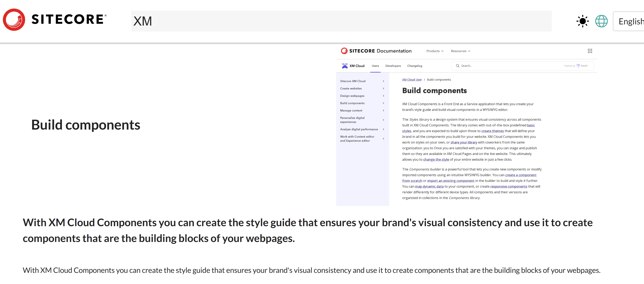The width and height of the screenshot is (644, 284).
Task: Expand the Build components sidebar item
Action: pyautogui.click(x=362, y=103)
